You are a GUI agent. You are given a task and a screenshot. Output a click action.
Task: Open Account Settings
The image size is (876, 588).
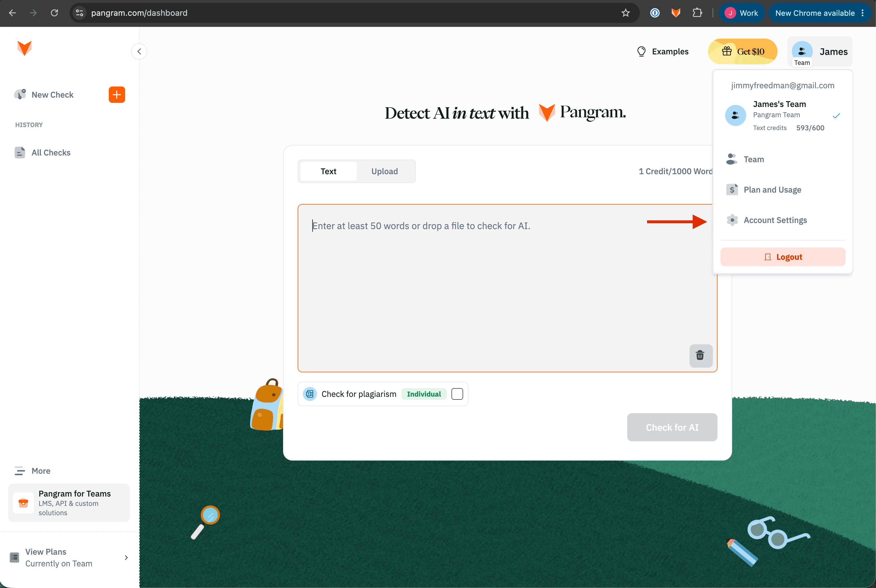[783, 220]
